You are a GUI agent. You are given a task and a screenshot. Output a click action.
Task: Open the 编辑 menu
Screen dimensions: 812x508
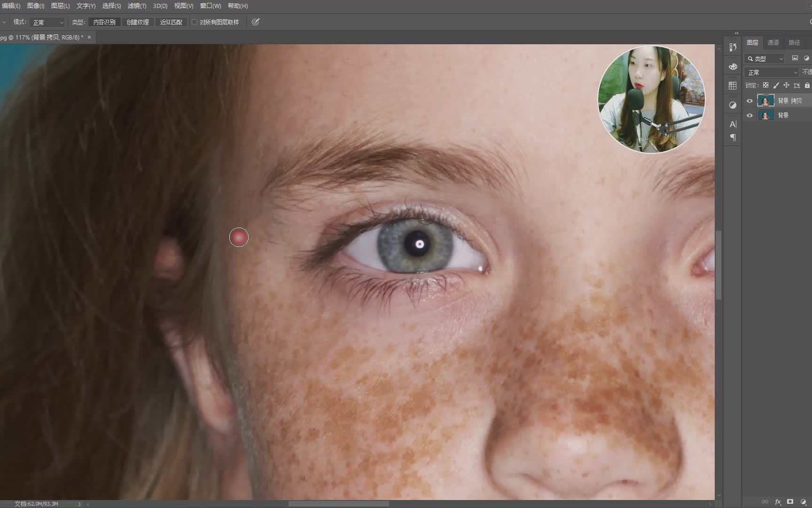pyautogui.click(x=10, y=6)
